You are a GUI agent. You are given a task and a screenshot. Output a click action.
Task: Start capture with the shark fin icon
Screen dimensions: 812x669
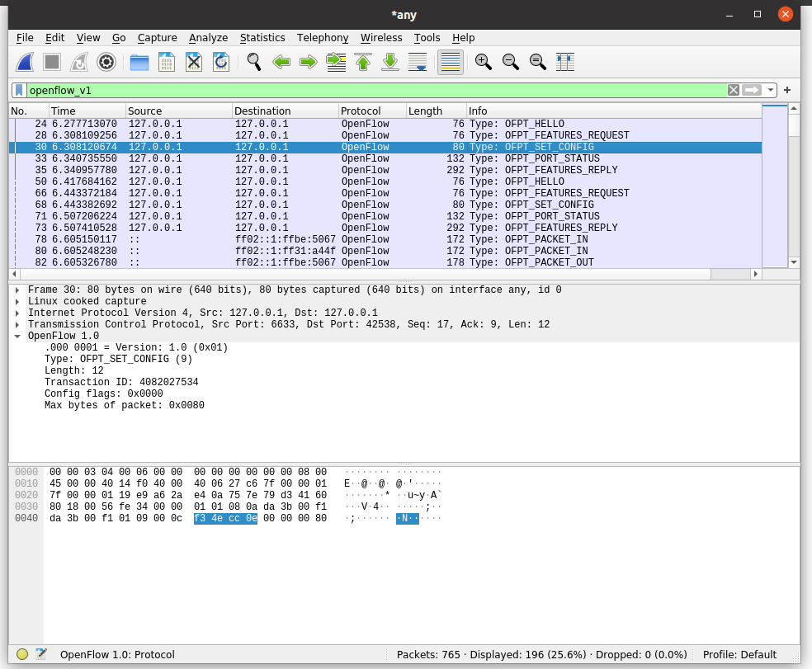point(25,62)
